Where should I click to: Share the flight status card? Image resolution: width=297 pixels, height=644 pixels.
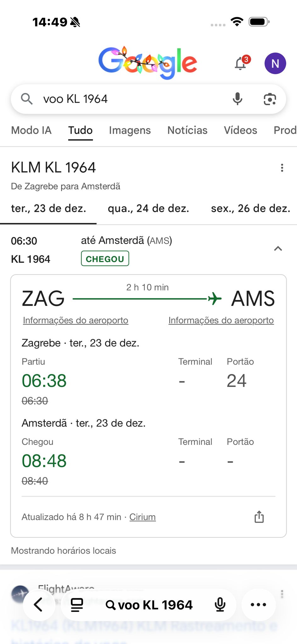point(259,517)
